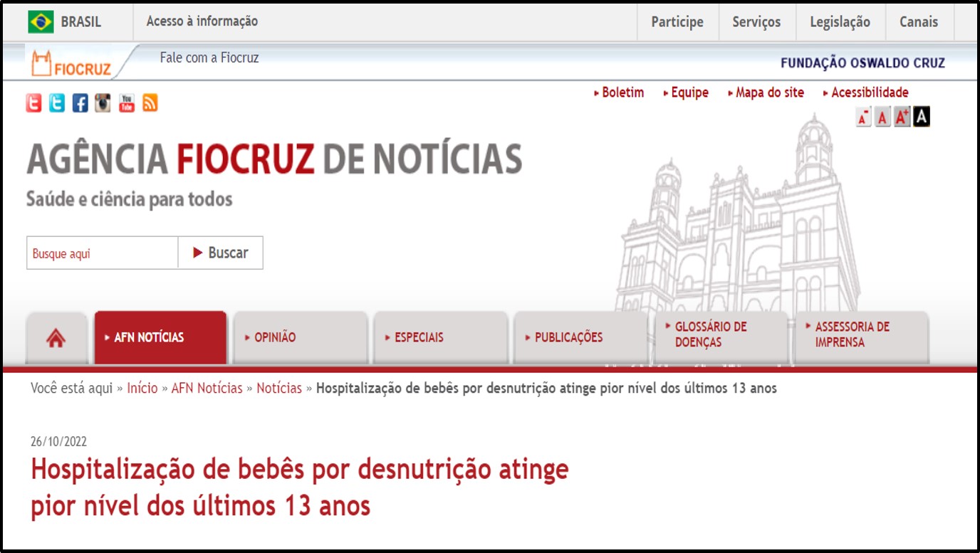Open the Facebook social icon

click(x=80, y=103)
